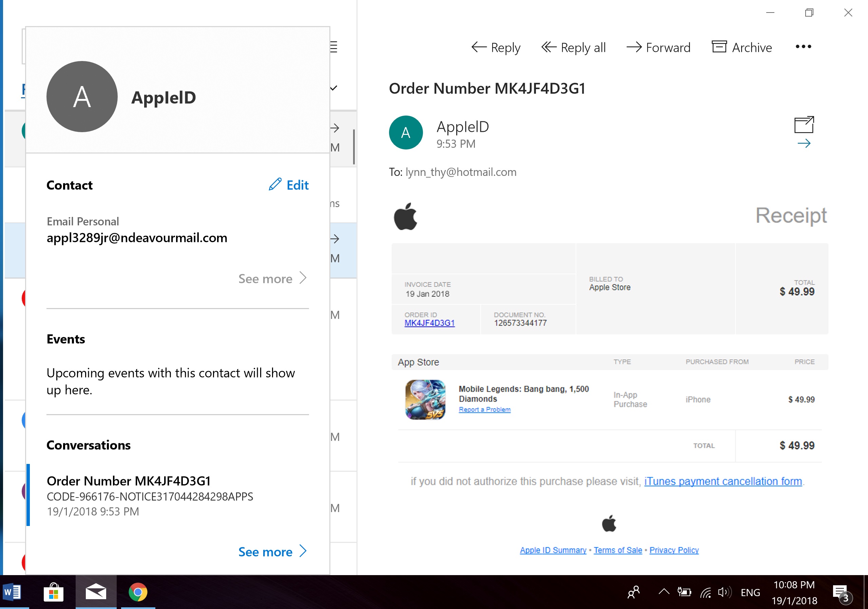Screen dimensions: 868x609
Task: Open Google Chrome from taskbar
Action: 138,592
